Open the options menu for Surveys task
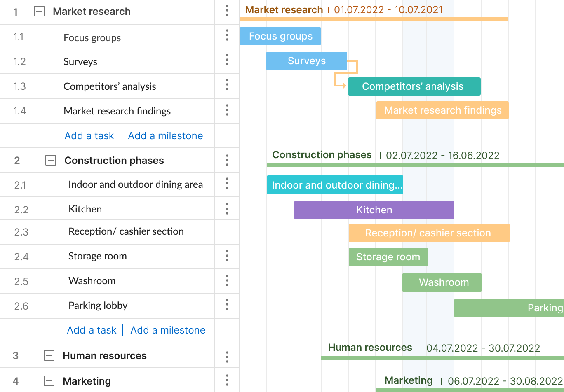The height and width of the screenshot is (392, 564). tap(227, 61)
